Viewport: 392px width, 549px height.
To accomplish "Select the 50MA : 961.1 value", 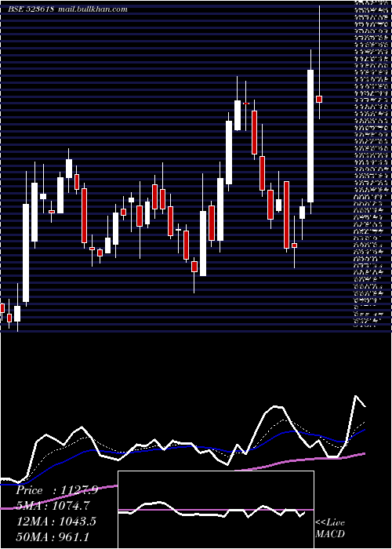I will (53, 536).
